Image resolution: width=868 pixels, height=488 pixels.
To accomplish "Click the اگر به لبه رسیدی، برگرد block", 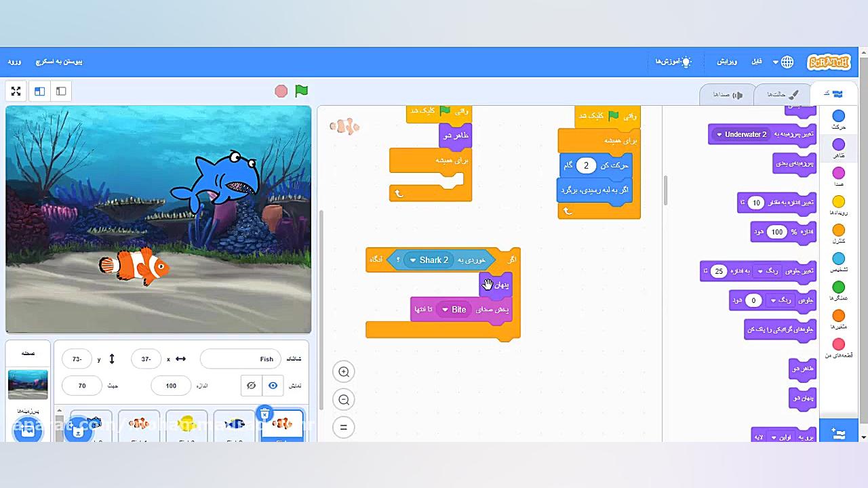I will pos(596,190).
